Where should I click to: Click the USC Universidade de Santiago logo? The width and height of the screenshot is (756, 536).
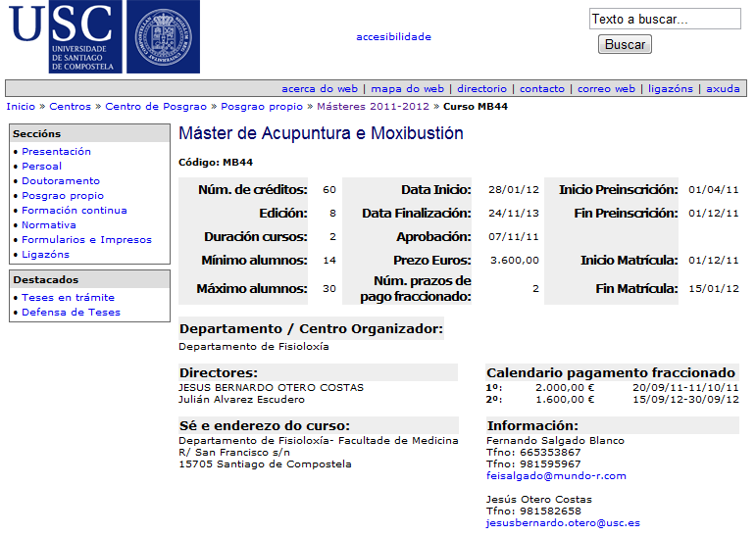pos(66,36)
